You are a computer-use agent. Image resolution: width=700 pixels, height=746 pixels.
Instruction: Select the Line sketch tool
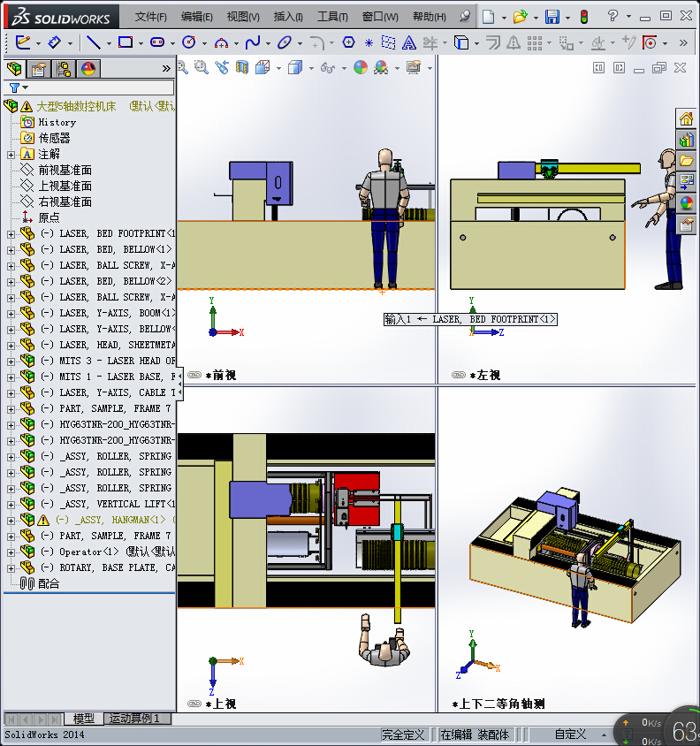tap(93, 42)
